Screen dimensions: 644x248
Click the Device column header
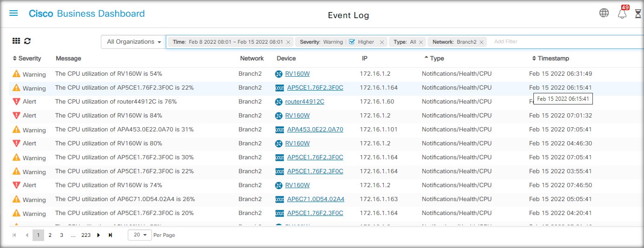point(286,59)
